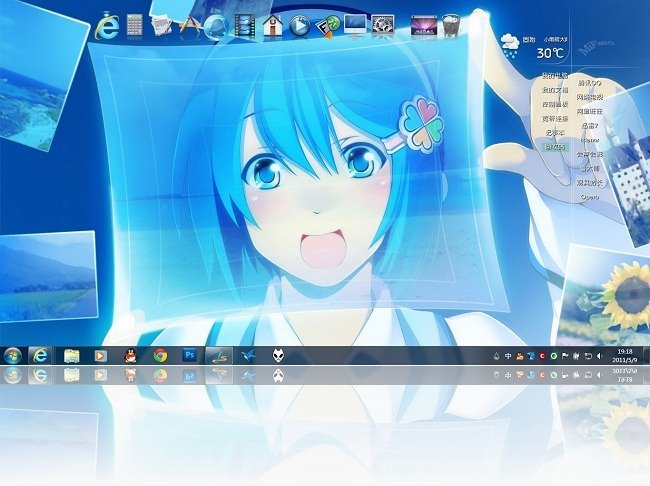Click the water droplet tray icon
The image size is (650, 486).
pos(496,356)
